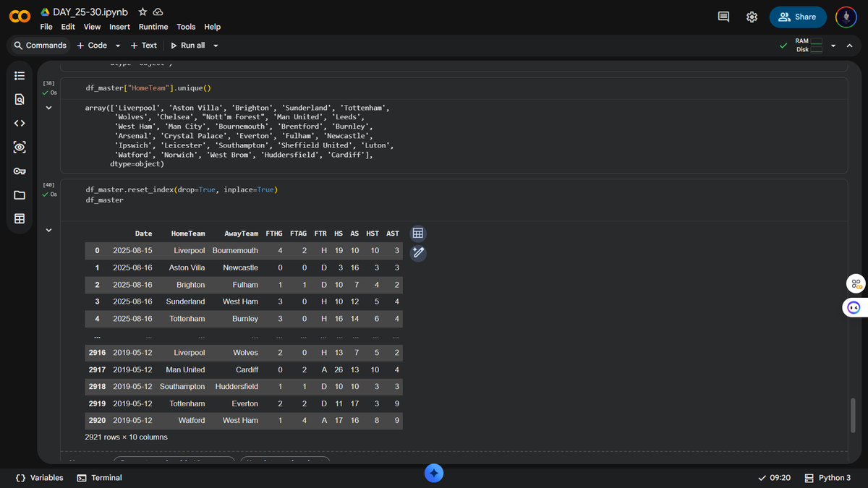Click the Date column header
This screenshot has height=488, width=868.
(143, 234)
